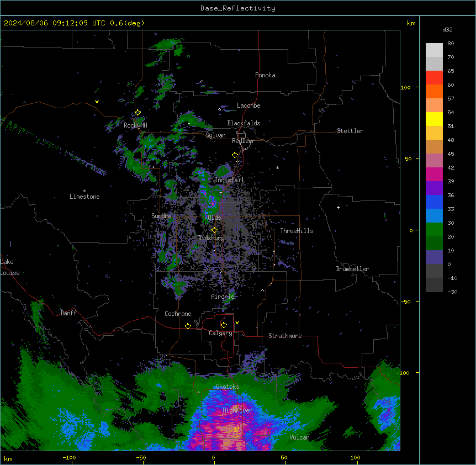Click the 100 km mark on right axis
Image resolution: width=476 pixels, height=465 pixels.
click(405, 87)
